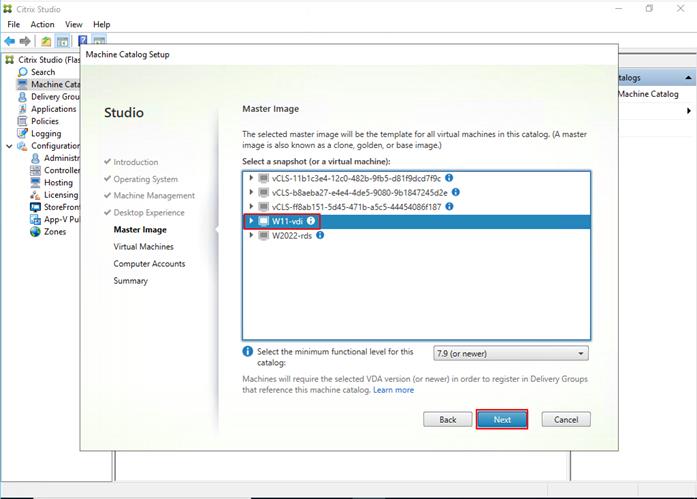Click the App-V Publishing node icon
Image resolution: width=697 pixels, height=499 pixels.
coord(36,219)
